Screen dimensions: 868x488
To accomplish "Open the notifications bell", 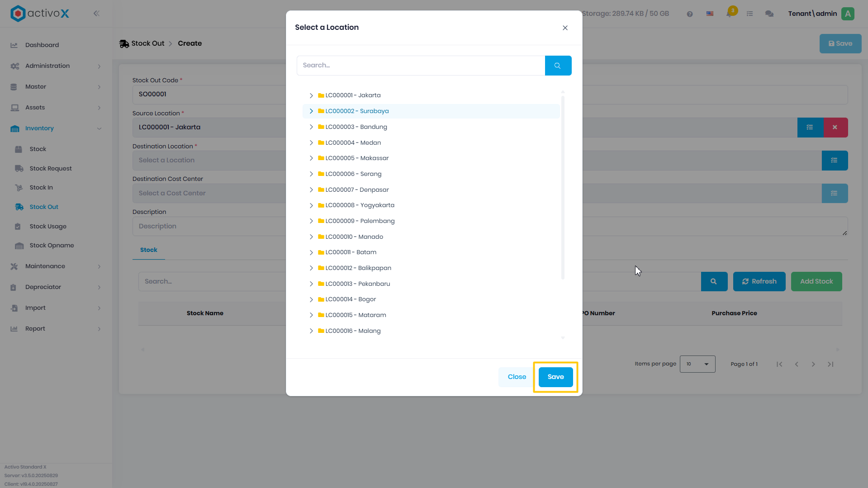I will point(729,14).
